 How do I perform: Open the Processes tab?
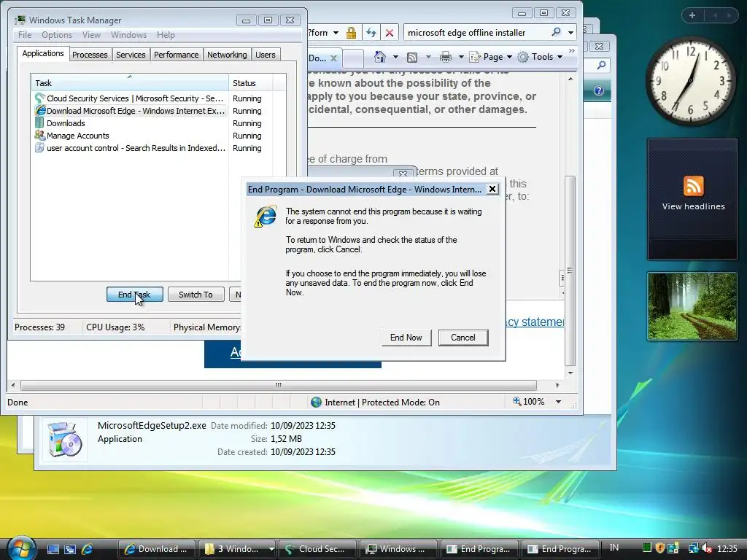click(x=90, y=54)
